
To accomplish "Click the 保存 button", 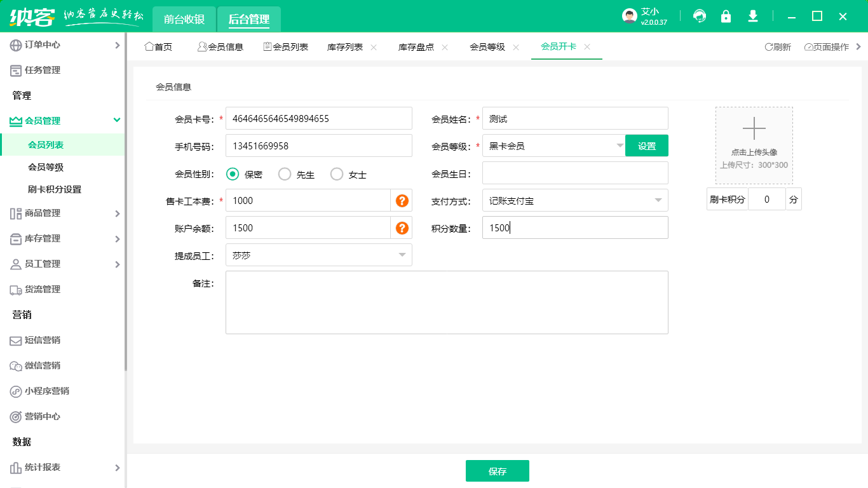I will click(x=498, y=470).
